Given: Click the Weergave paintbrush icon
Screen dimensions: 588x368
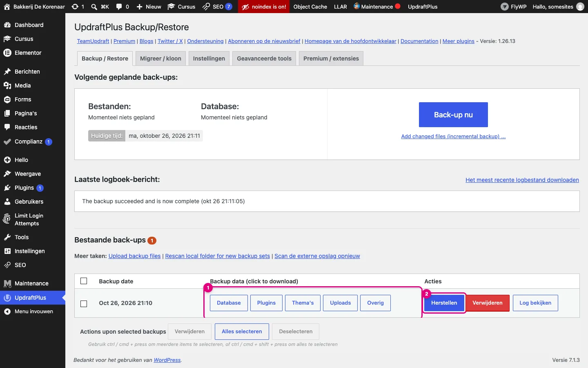Looking at the screenshot, I should coord(7,174).
